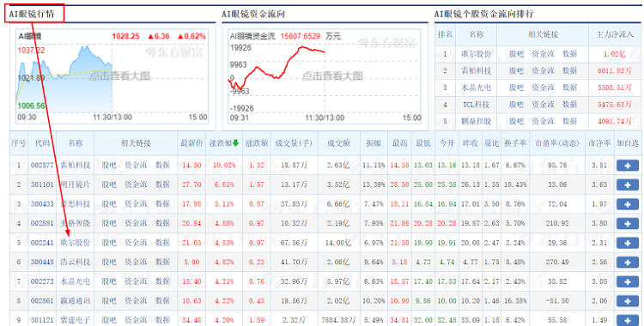The height and width of the screenshot is (326, 644).
Task: Open 资金流 link for ranking entry 雷柏科技
Action: 543,70
